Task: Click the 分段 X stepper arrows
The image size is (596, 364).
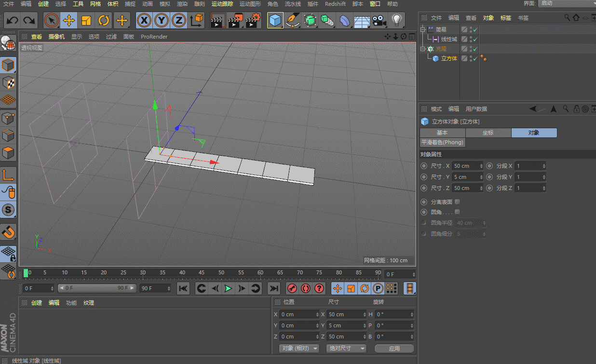Action: point(544,166)
